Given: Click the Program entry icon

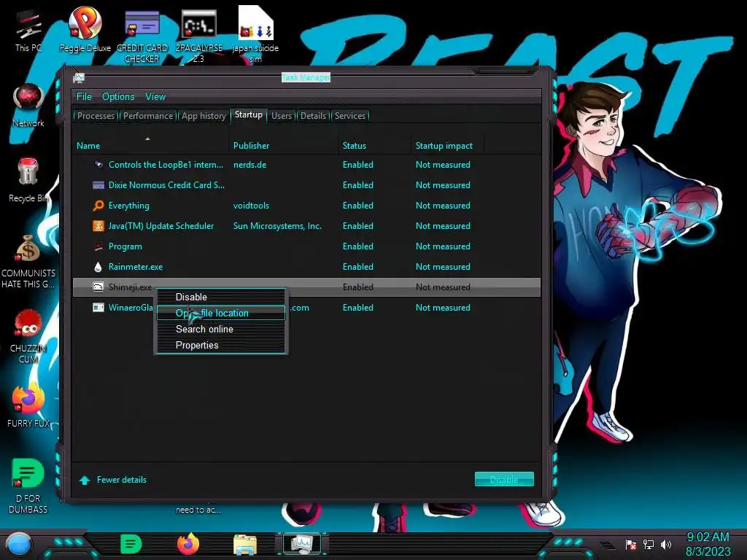Looking at the screenshot, I should (98, 246).
